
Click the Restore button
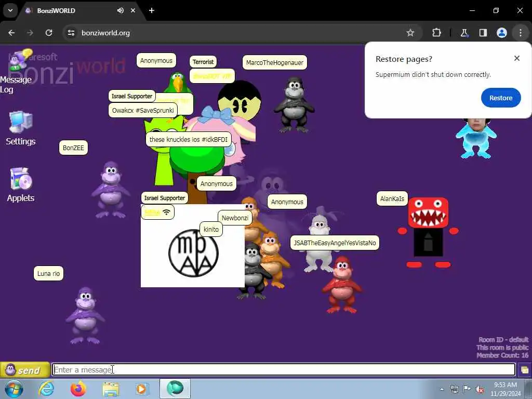coord(500,98)
